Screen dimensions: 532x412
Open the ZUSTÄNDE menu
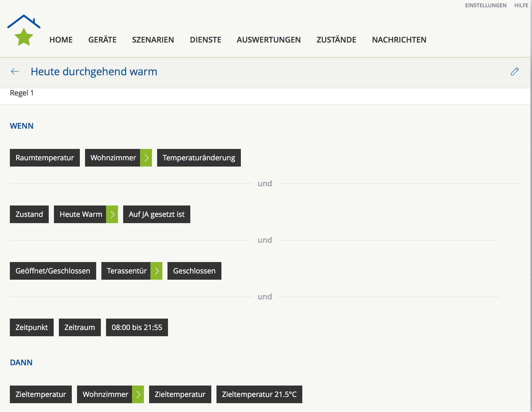coord(336,40)
